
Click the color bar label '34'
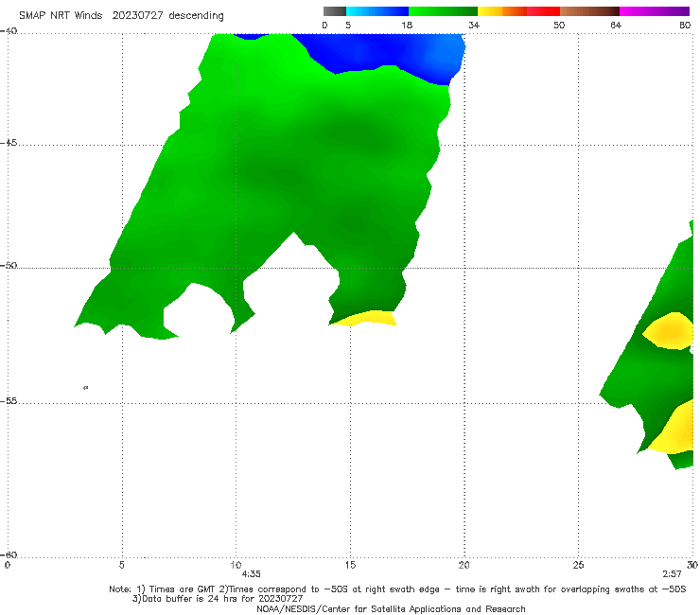[x=474, y=25]
